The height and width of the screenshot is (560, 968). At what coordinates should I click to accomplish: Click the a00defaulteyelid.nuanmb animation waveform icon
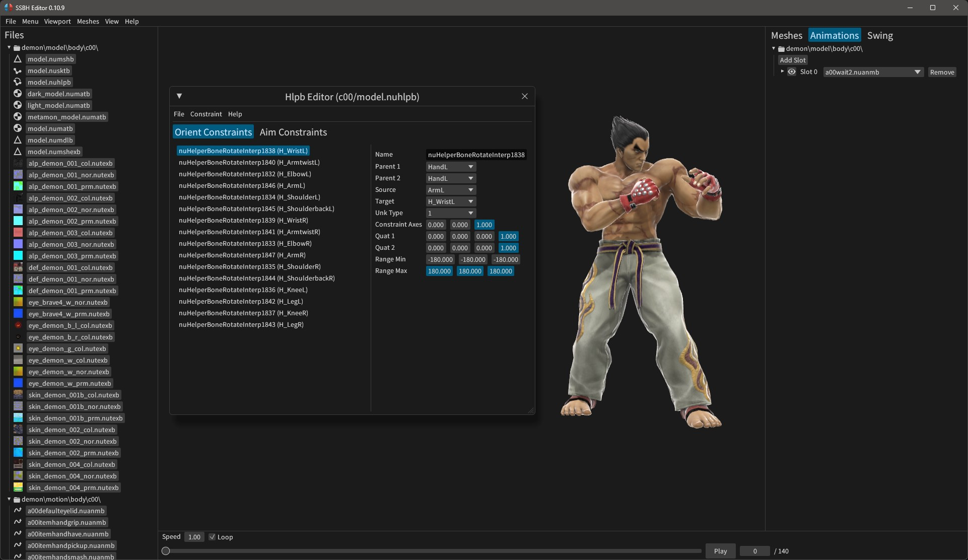click(18, 511)
